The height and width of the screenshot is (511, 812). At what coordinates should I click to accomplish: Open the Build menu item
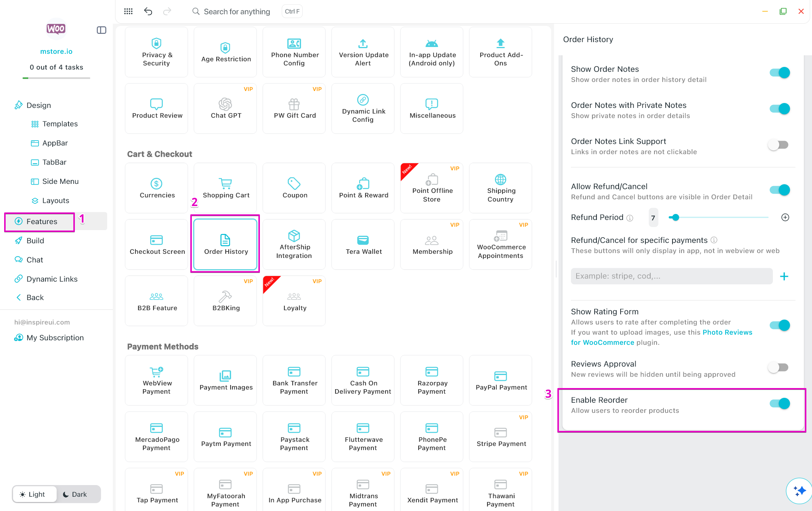35,241
